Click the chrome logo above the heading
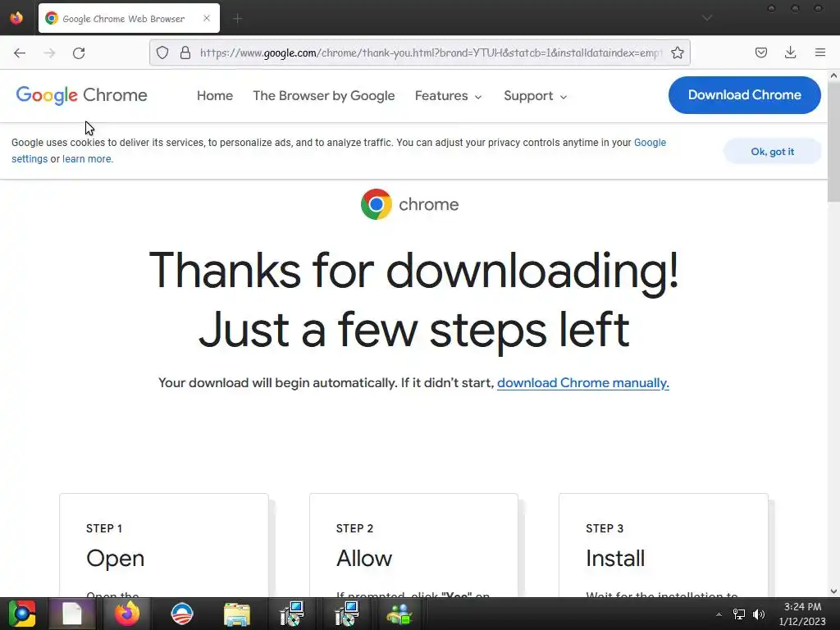The image size is (840, 630). pyautogui.click(x=410, y=204)
